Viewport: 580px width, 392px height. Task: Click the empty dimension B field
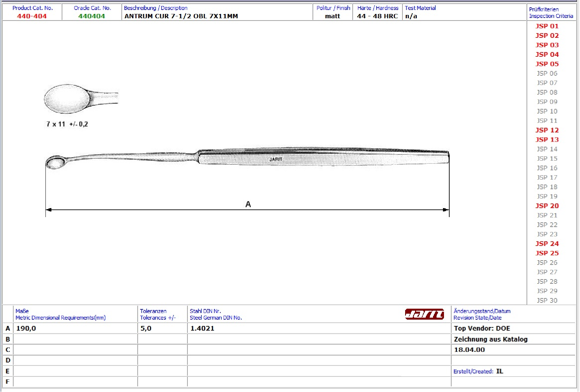pos(75,339)
